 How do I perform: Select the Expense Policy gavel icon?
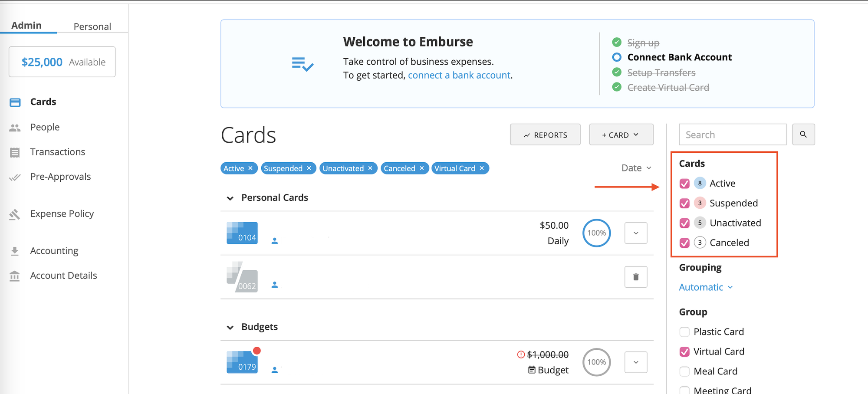[x=14, y=213]
